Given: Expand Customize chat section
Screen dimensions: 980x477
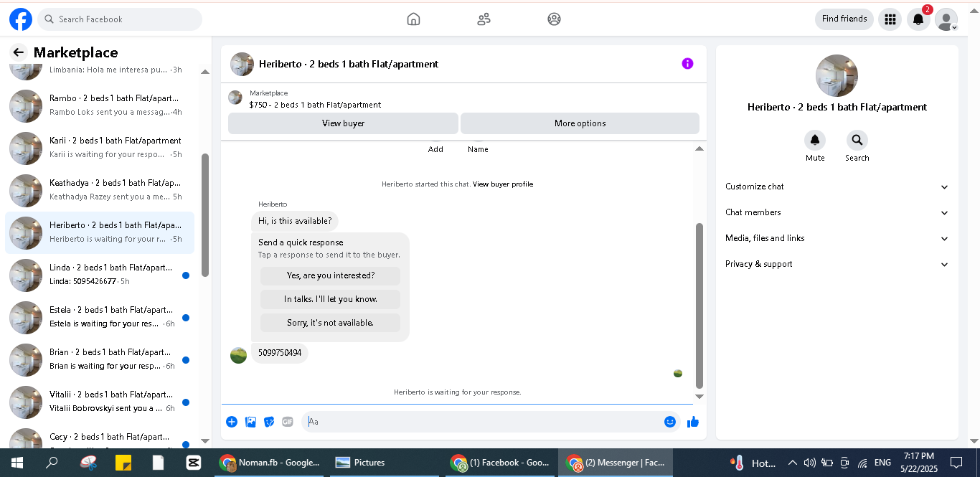Looking at the screenshot, I should click(837, 186).
